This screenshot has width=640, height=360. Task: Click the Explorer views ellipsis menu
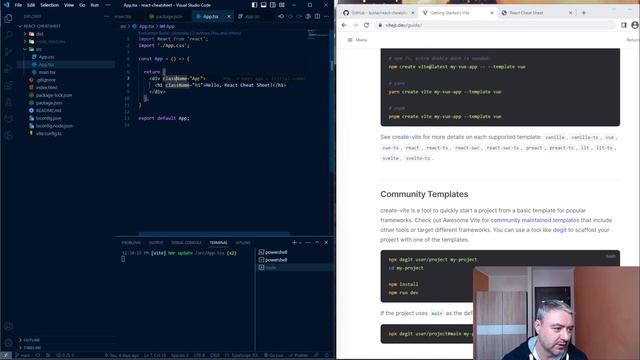pos(107,16)
